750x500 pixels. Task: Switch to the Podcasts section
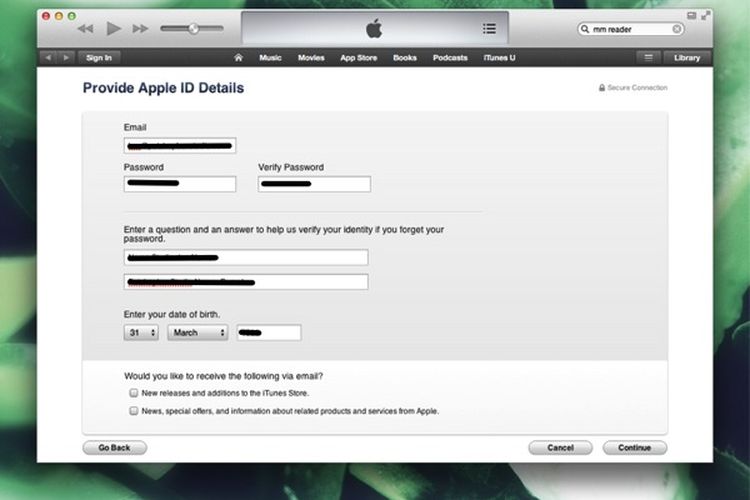(x=450, y=58)
